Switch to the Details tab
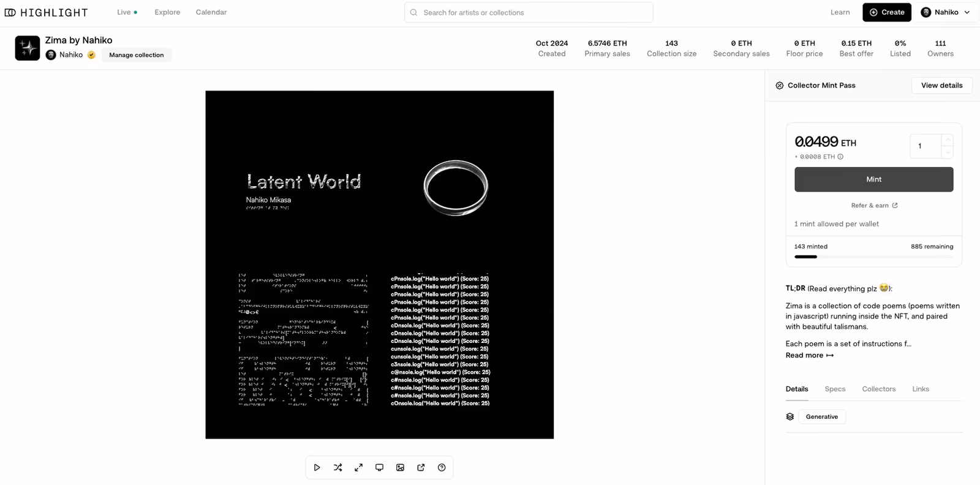Viewport: 980px width, 485px height. click(797, 389)
